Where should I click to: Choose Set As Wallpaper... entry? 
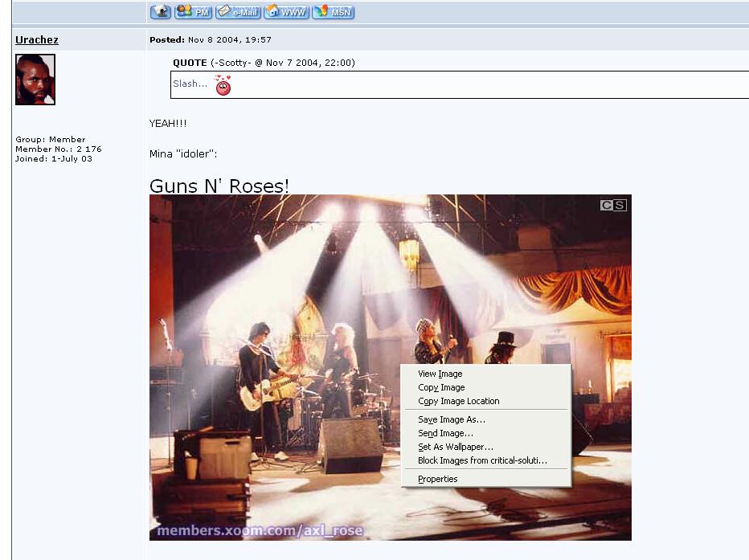point(455,447)
